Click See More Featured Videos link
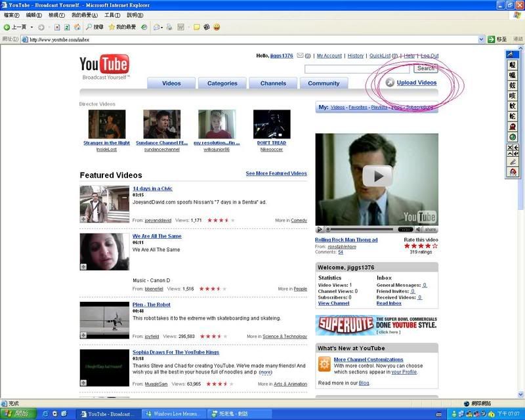The width and height of the screenshot is (525, 420). coord(276,173)
